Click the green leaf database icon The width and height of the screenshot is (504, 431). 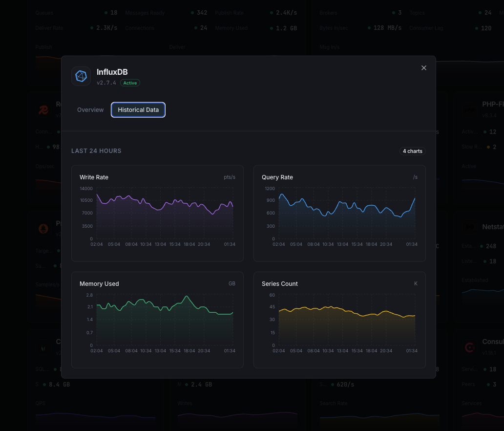click(43, 347)
